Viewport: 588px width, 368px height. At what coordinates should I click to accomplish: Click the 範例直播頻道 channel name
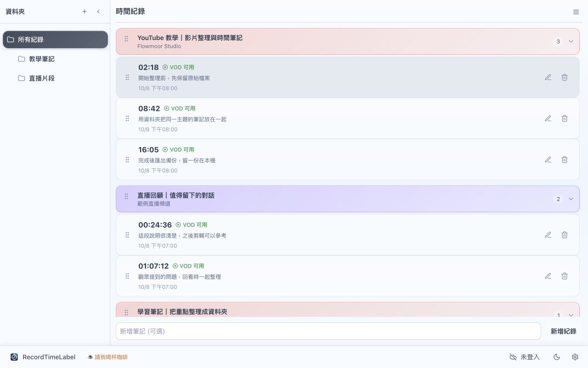pos(154,204)
